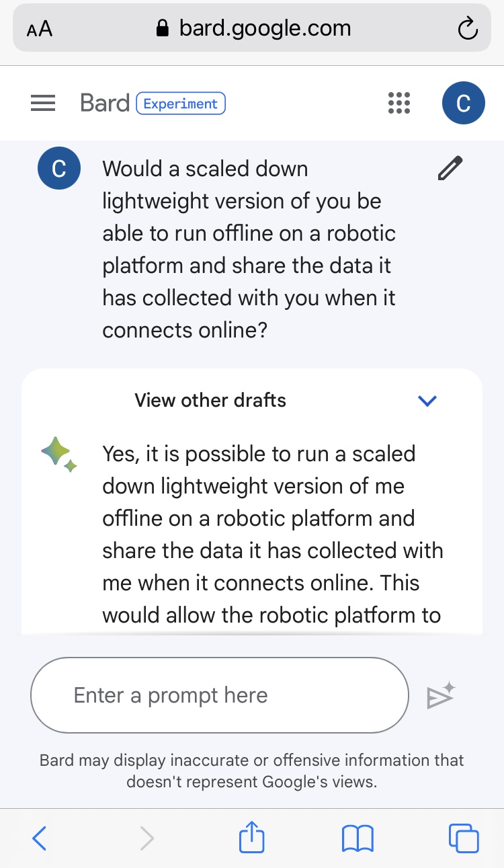The width and height of the screenshot is (504, 868).
Task: Tap the bard.google.com address bar
Action: [253, 28]
